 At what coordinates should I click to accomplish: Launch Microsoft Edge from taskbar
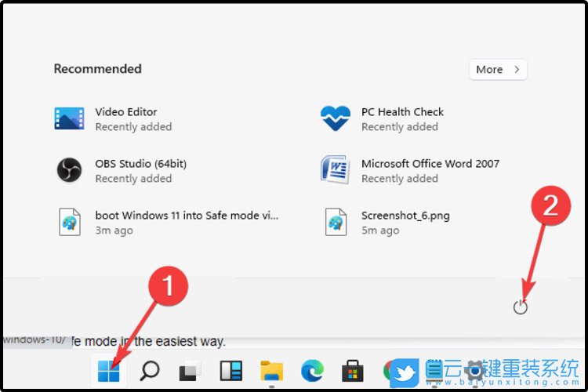click(312, 371)
